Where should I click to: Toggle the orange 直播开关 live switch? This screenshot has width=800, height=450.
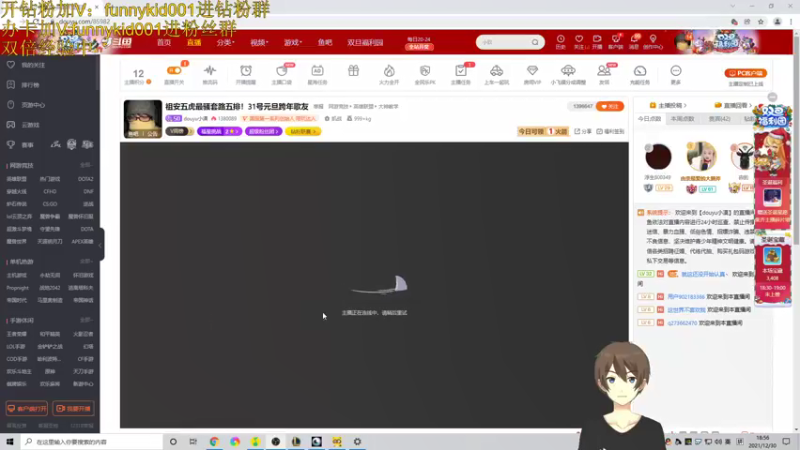pyautogui.click(x=174, y=70)
